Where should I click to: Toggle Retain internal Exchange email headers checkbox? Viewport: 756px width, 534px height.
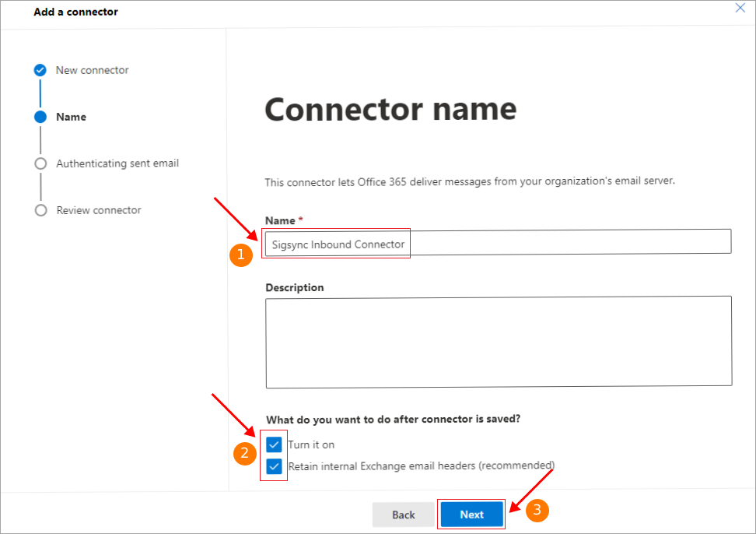point(274,466)
